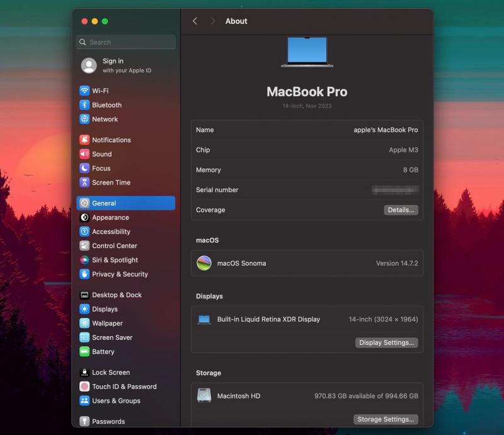Click the computer name apple's MacBook Pro
Image resolution: width=504 pixels, height=435 pixels.
pyautogui.click(x=386, y=130)
